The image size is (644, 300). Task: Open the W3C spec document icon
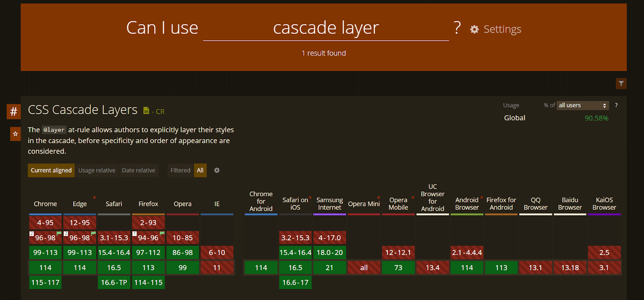click(x=146, y=111)
